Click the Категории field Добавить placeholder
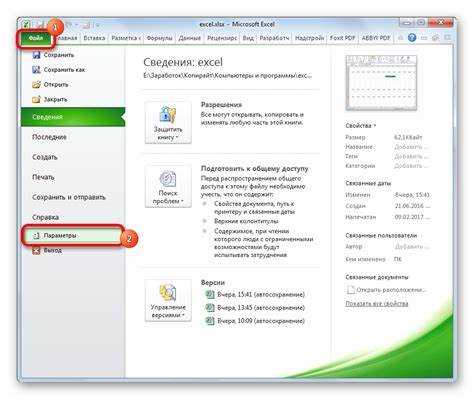Viewport: 474px width, 399px height. point(411,166)
